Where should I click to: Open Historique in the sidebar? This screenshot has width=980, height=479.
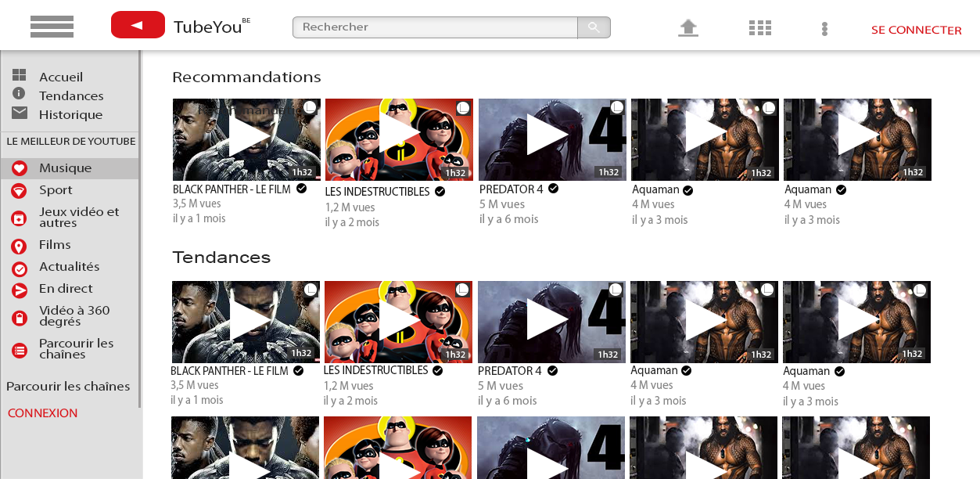click(x=70, y=114)
